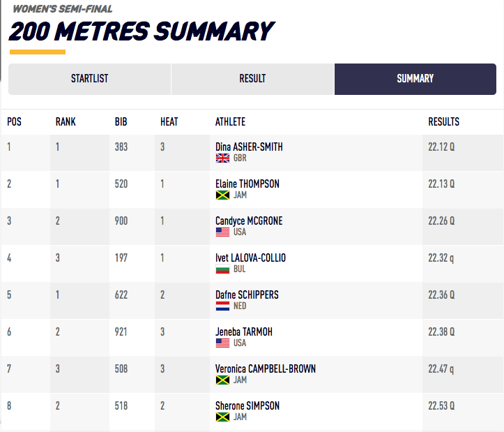Open Dina Asher-Smith athlete profile
The image size is (504, 432).
coord(249,147)
